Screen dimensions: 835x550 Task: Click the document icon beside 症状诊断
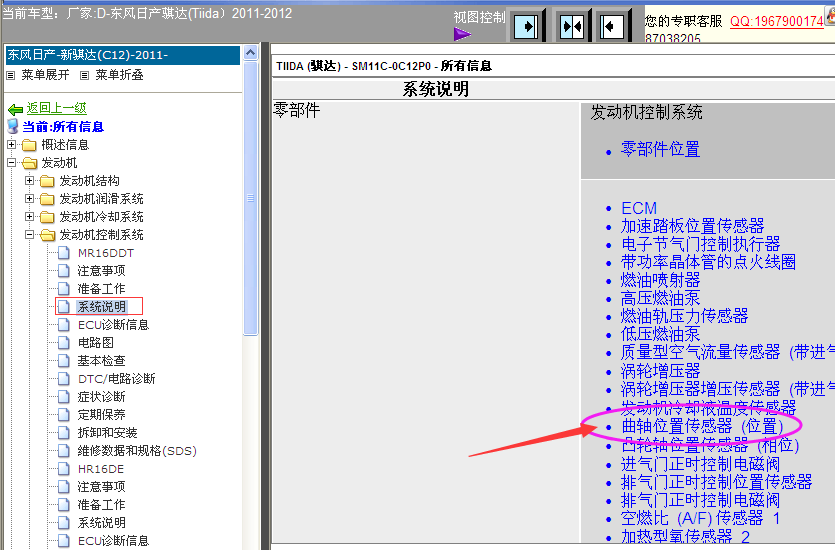click(x=64, y=397)
